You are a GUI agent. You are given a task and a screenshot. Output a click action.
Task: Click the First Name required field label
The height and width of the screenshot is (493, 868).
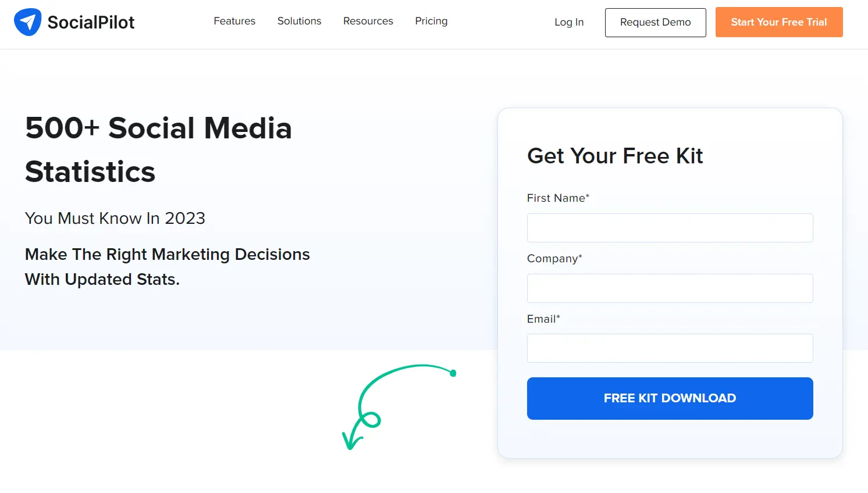coord(557,198)
